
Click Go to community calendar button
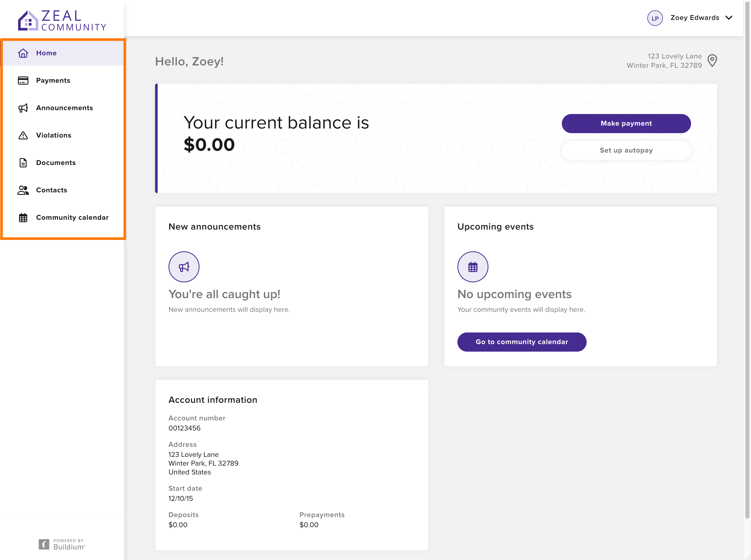(x=522, y=342)
